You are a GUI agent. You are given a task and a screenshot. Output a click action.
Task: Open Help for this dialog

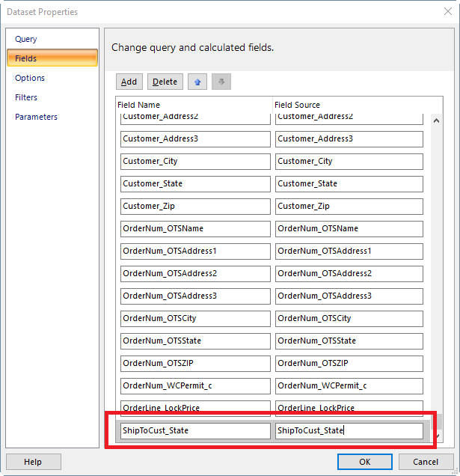point(34,462)
